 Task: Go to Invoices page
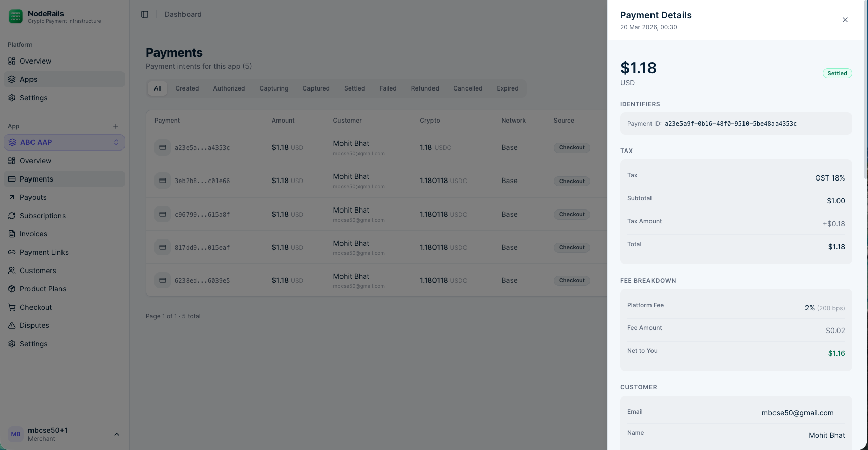[x=33, y=234]
